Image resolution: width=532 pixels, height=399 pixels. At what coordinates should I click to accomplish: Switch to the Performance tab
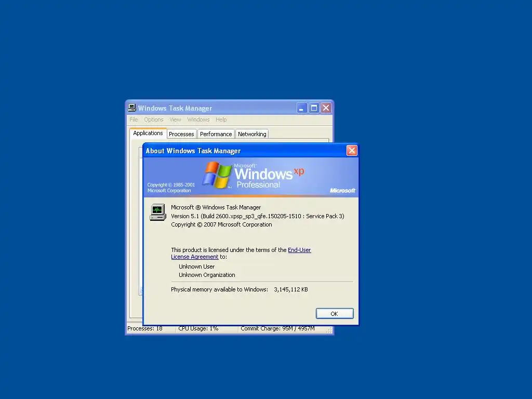[x=216, y=134]
